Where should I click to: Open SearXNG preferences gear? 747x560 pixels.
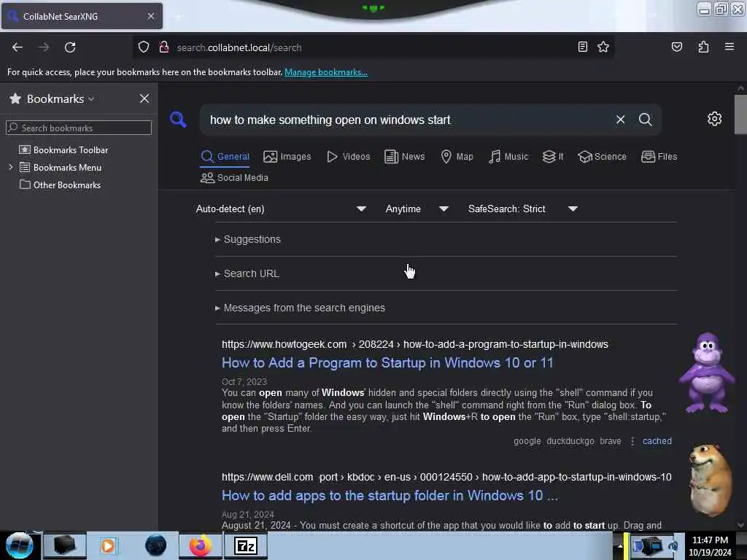coord(714,119)
